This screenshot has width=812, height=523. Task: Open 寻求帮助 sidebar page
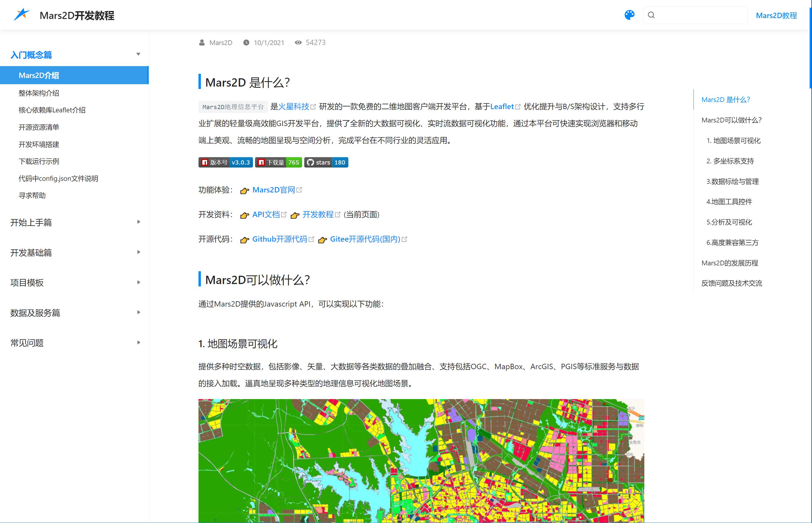[x=32, y=195]
